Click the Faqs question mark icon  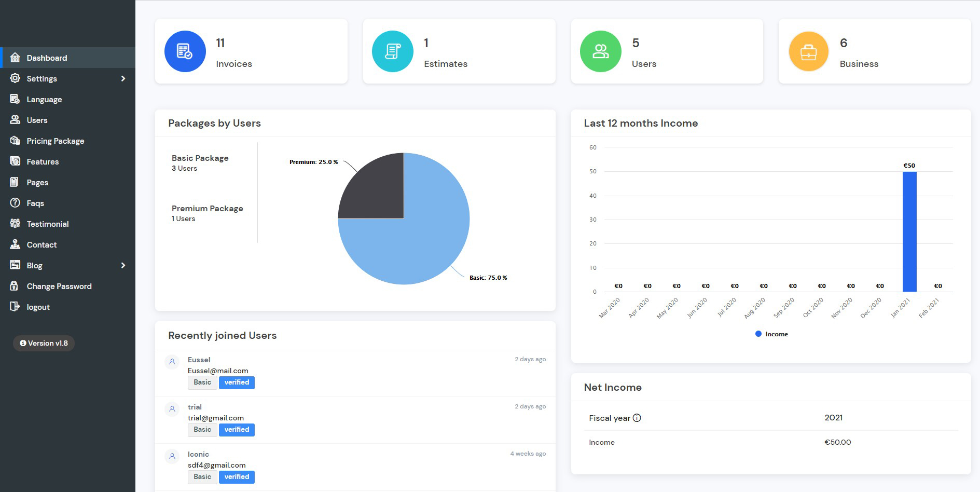15,203
